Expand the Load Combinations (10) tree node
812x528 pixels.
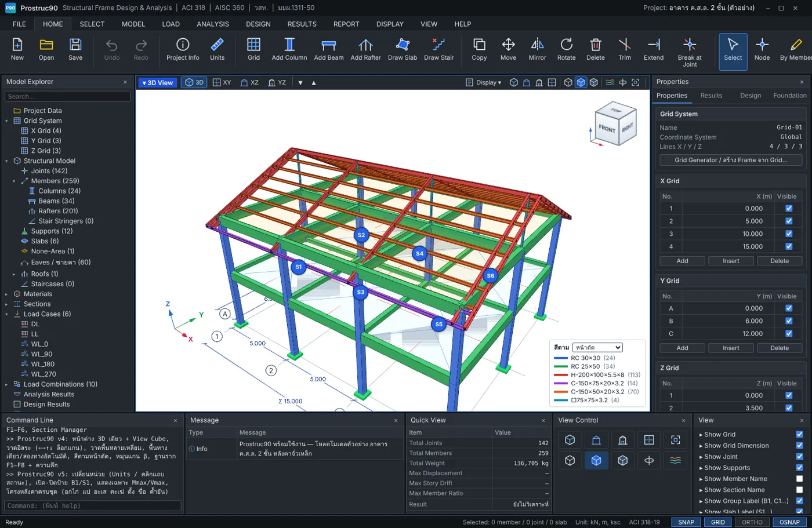(x=6, y=384)
